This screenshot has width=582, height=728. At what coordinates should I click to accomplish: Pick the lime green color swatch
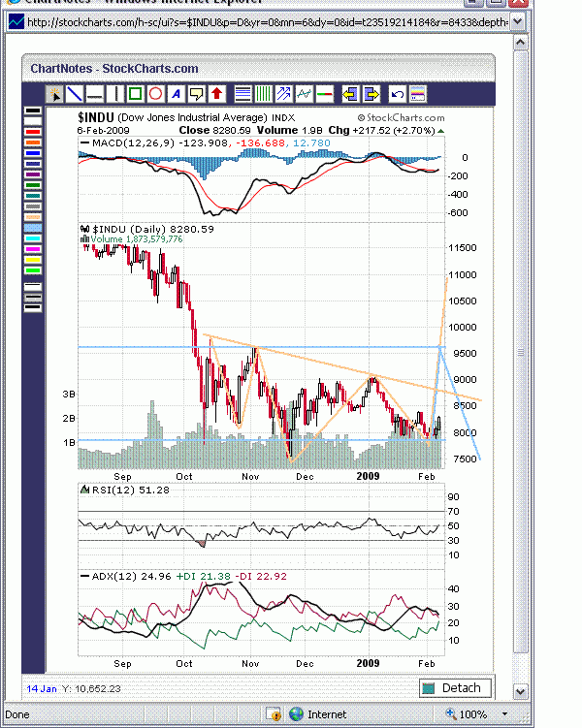(x=33, y=270)
